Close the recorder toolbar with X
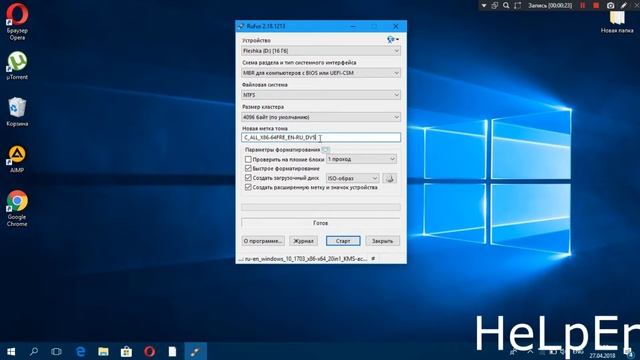The width and height of the screenshot is (640, 360). tap(636, 5)
